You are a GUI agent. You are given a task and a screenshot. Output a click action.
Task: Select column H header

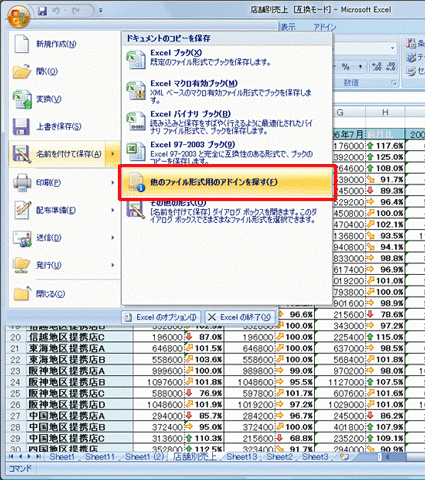tap(385, 112)
